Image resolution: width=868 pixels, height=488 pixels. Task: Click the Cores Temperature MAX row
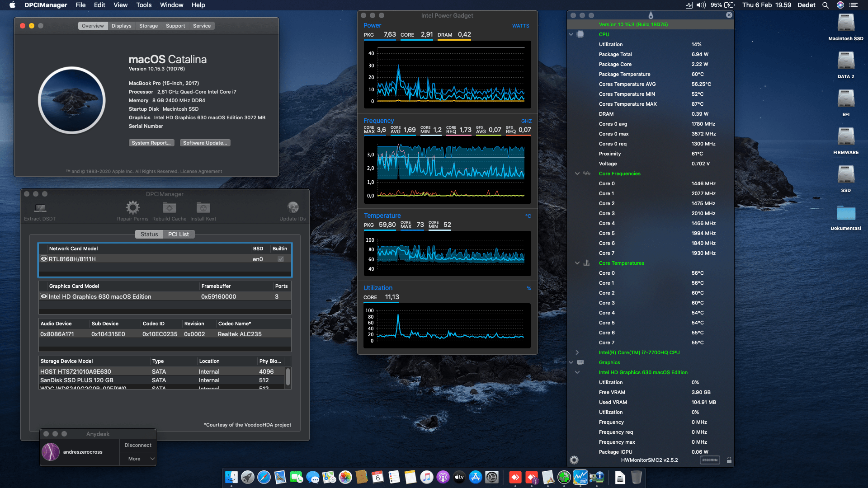point(651,104)
